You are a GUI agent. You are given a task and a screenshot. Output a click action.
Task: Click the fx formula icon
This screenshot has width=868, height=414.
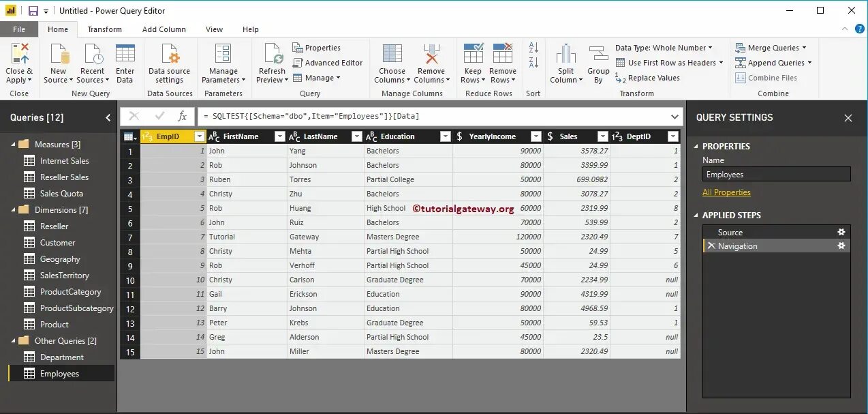click(x=183, y=116)
